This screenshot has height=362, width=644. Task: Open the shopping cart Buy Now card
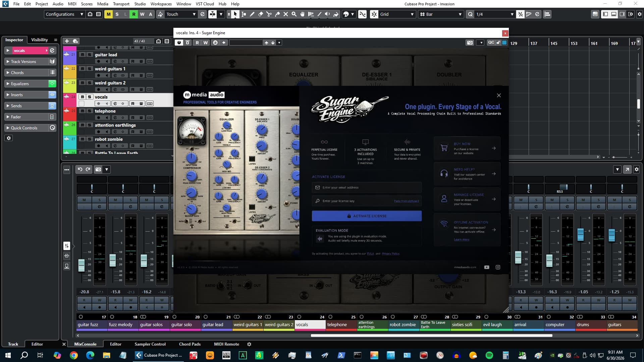tap(467, 148)
